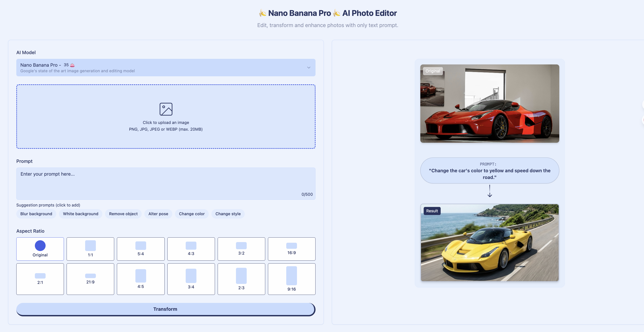Click the red car Original image
This screenshot has height=332, width=644.
point(490,103)
